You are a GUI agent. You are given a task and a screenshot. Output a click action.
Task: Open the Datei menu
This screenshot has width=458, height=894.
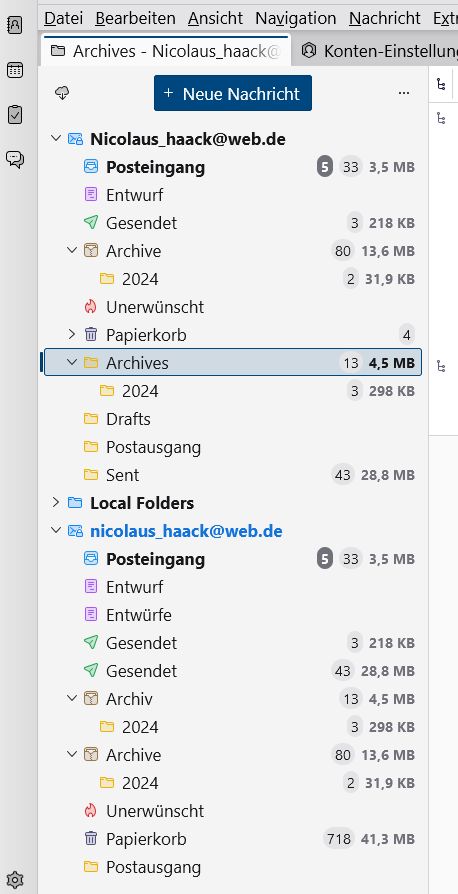63,18
